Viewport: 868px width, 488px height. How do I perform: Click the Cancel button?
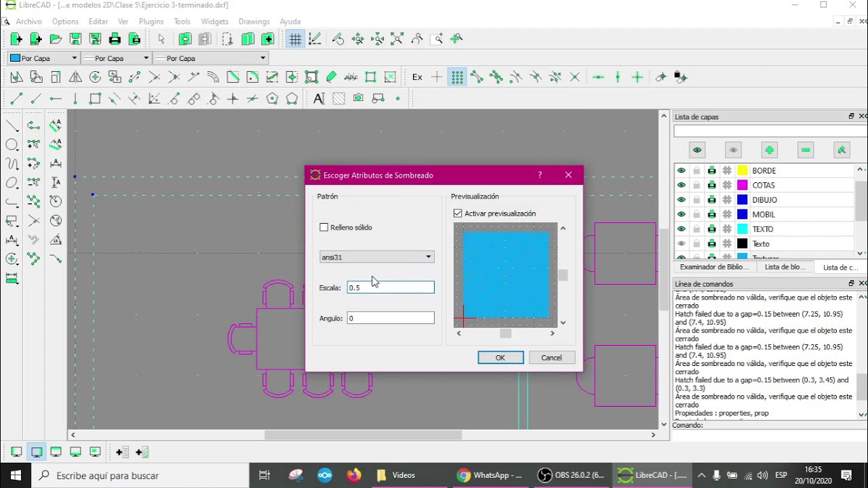point(551,358)
